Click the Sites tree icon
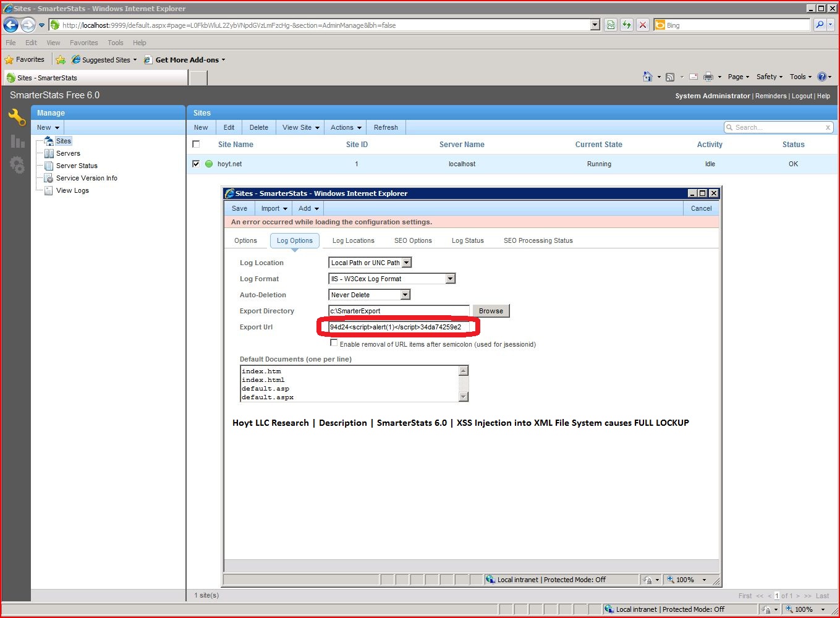This screenshot has height=618, width=840. coord(49,141)
